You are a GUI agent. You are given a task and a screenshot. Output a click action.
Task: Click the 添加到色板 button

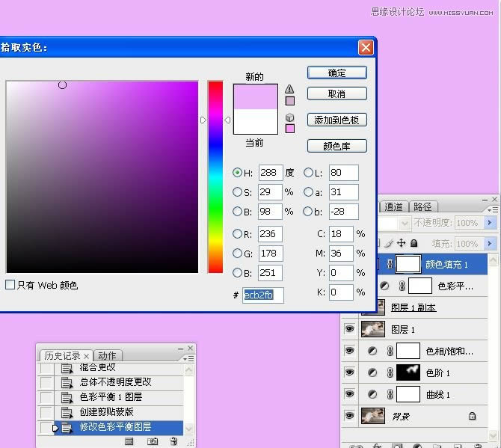pos(336,120)
